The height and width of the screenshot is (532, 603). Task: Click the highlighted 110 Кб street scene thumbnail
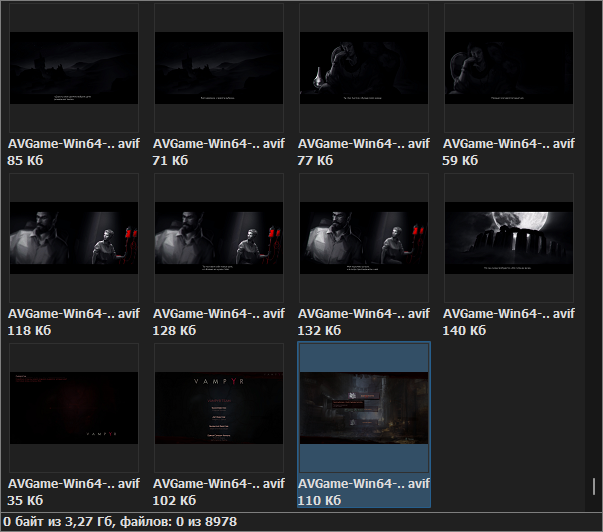coord(364,408)
